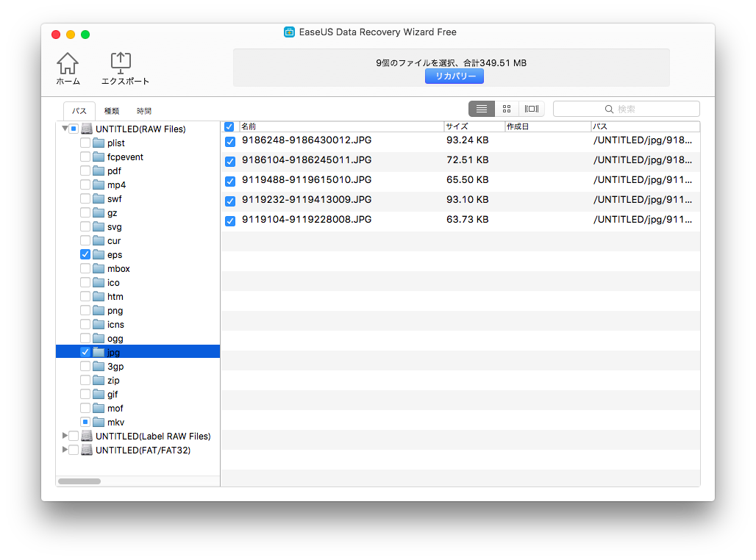Switch to the パス (Path) tab

point(79,111)
